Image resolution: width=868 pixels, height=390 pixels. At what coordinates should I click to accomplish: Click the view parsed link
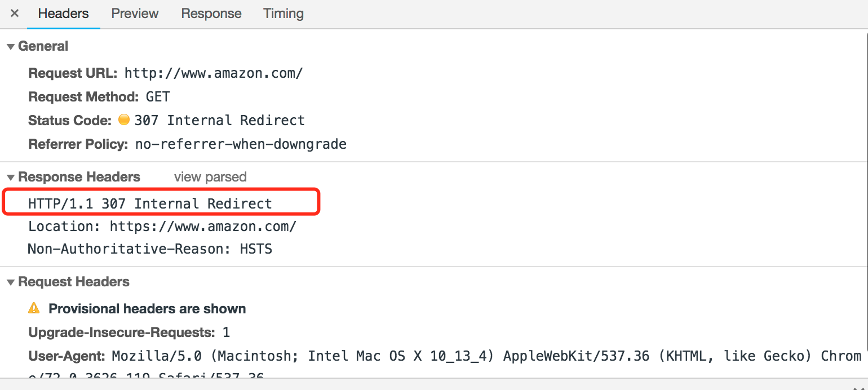pos(210,176)
